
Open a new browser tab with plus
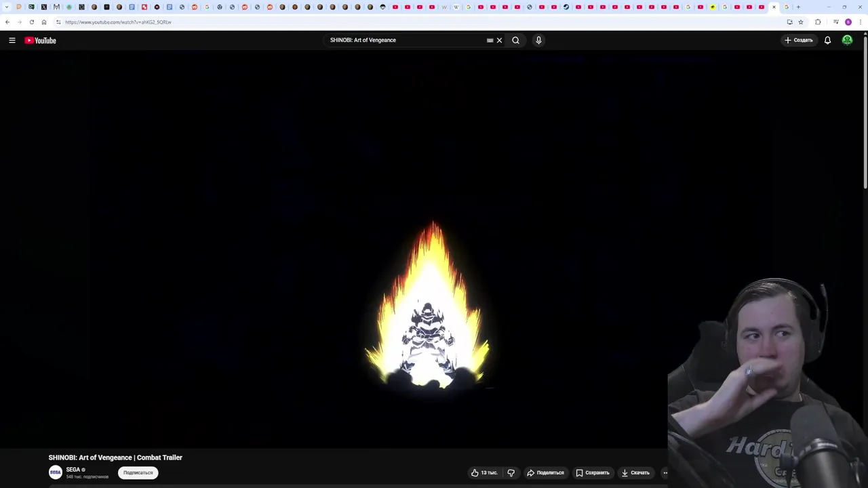(x=798, y=7)
